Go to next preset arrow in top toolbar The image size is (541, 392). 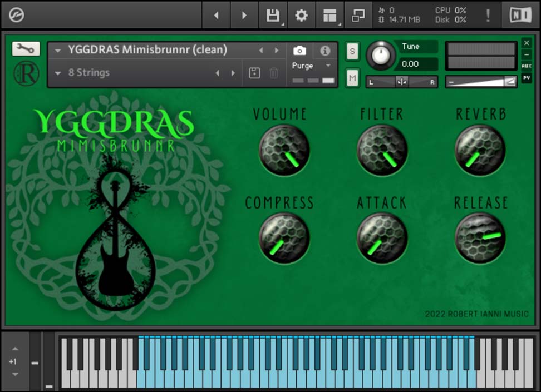coord(244,15)
